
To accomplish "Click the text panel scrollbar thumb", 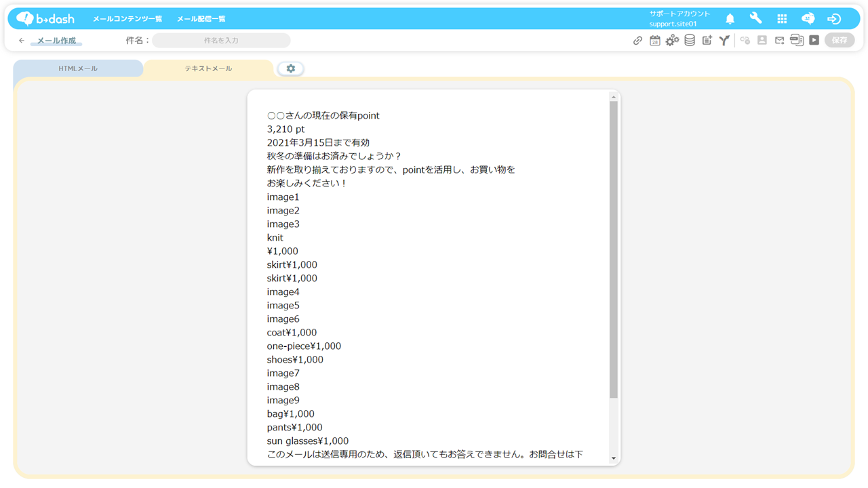I will point(613,249).
